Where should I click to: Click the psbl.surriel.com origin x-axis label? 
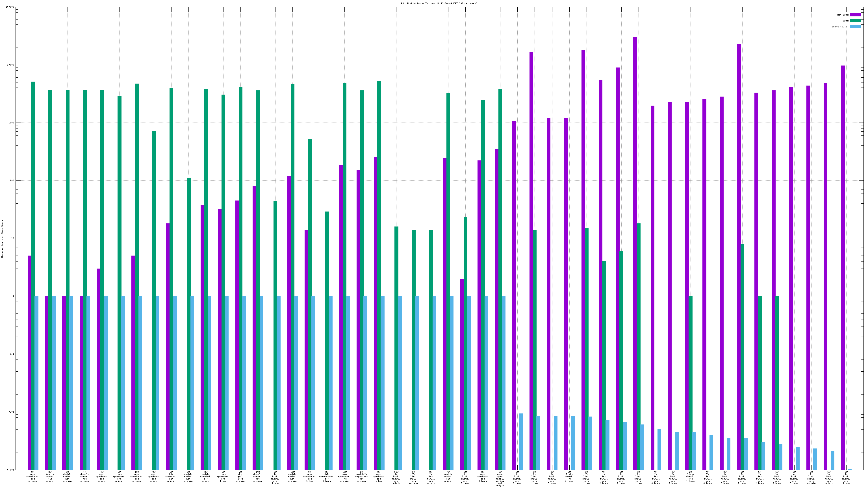(x=206, y=476)
